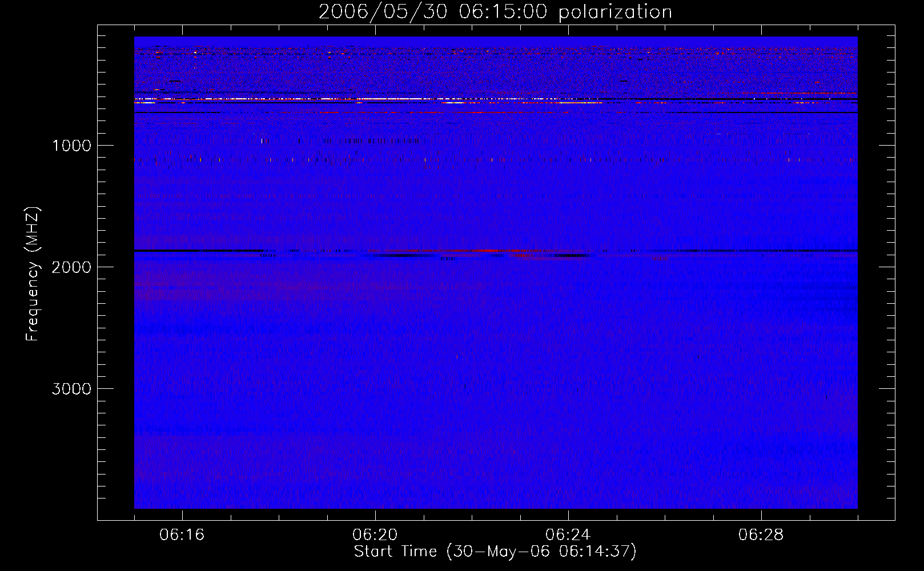Click the 06:16 time tick label
924x571 pixels.
coord(182,535)
